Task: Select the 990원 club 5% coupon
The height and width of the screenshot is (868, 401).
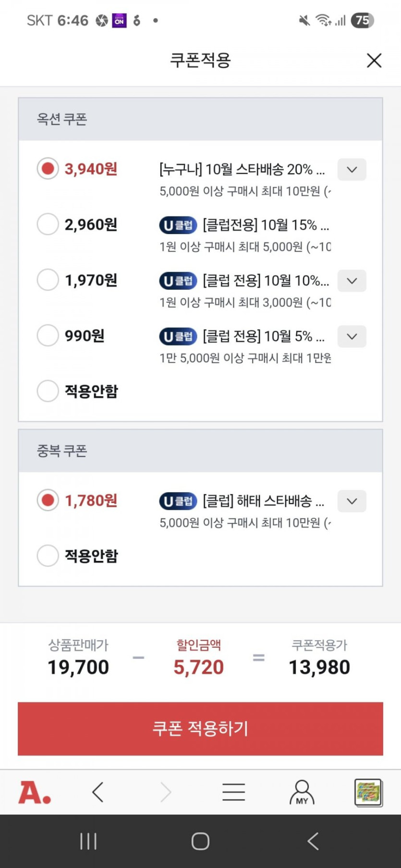Action: pyautogui.click(x=48, y=335)
